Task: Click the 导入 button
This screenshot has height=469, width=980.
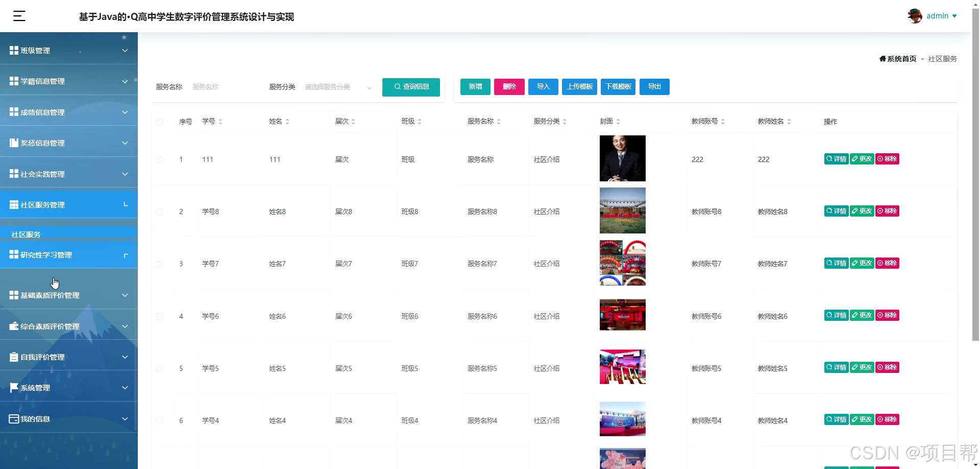Action: 543,87
